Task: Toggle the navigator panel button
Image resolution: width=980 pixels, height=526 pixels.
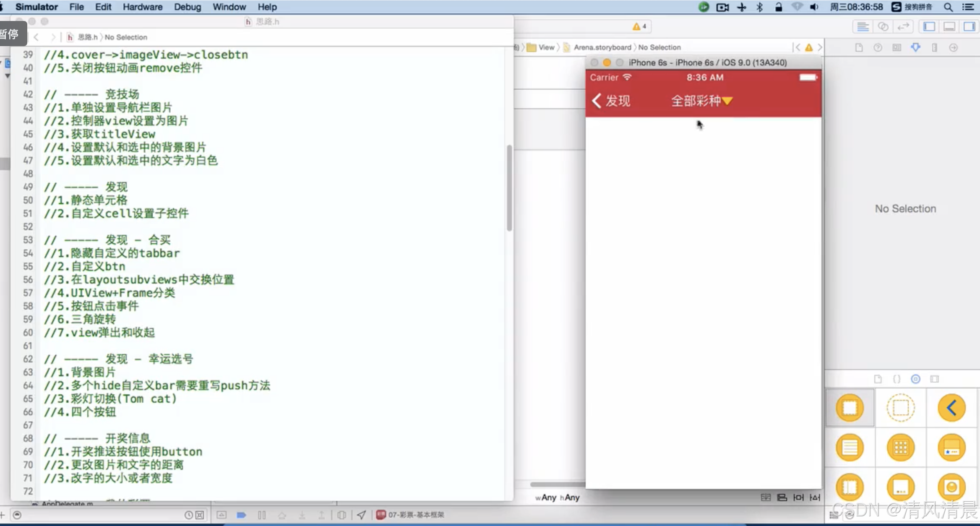Action: coord(929,27)
